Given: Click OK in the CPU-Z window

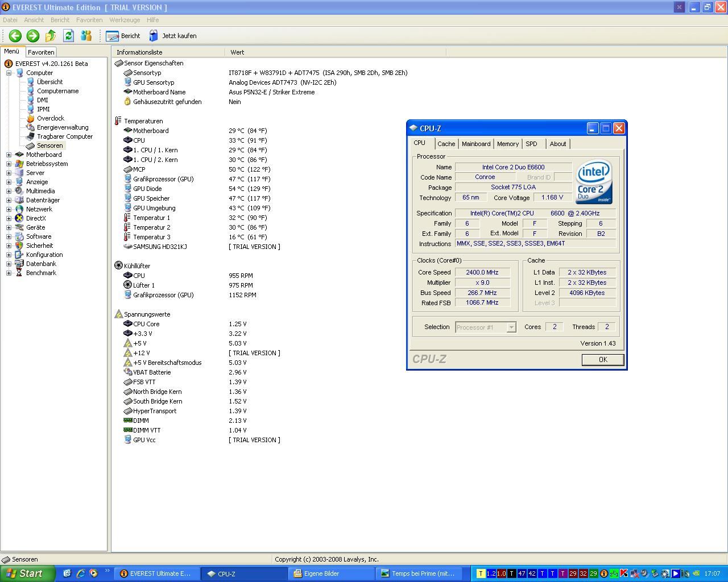Looking at the screenshot, I should [x=602, y=360].
